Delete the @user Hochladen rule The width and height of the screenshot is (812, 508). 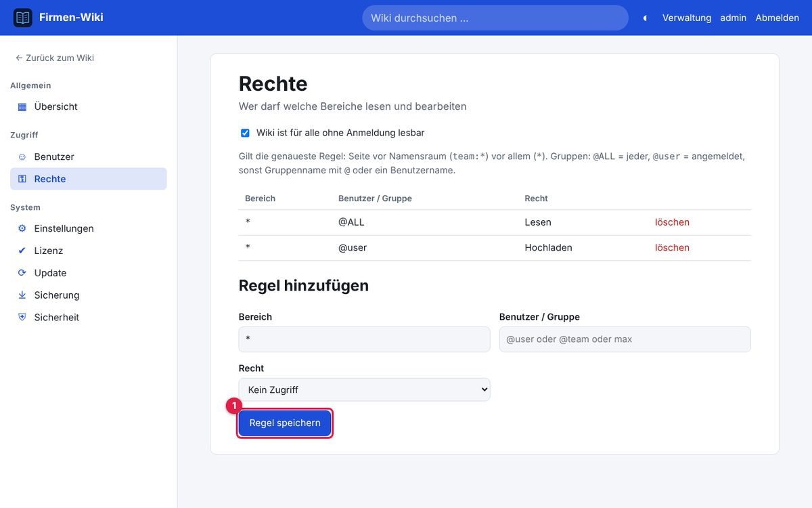tap(672, 248)
